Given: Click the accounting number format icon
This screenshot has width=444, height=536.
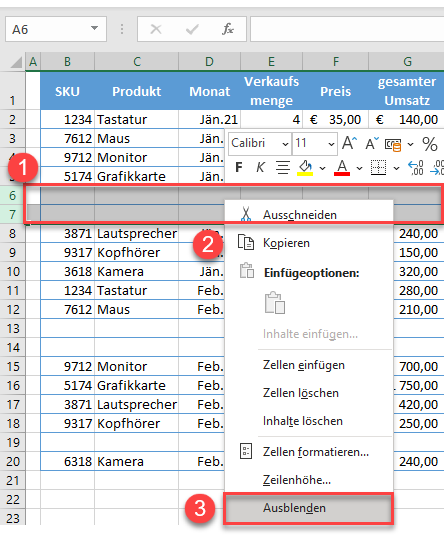Looking at the screenshot, I should (393, 145).
